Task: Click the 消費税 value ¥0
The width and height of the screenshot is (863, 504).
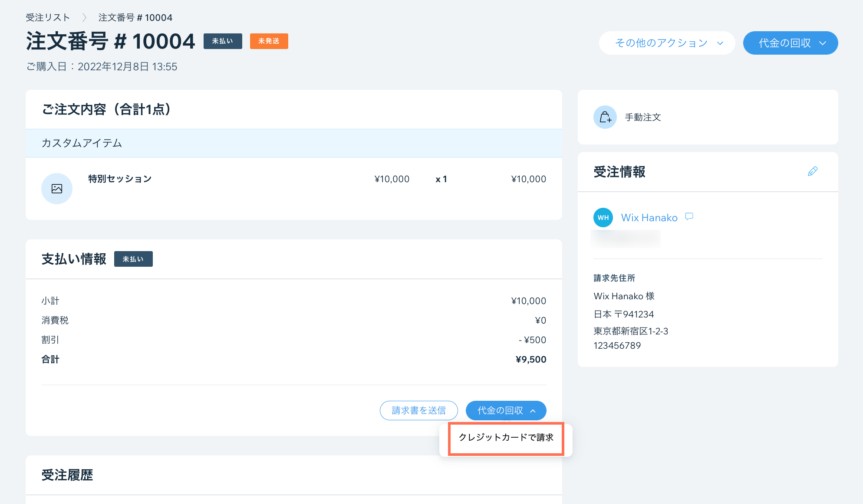Action: 540,320
